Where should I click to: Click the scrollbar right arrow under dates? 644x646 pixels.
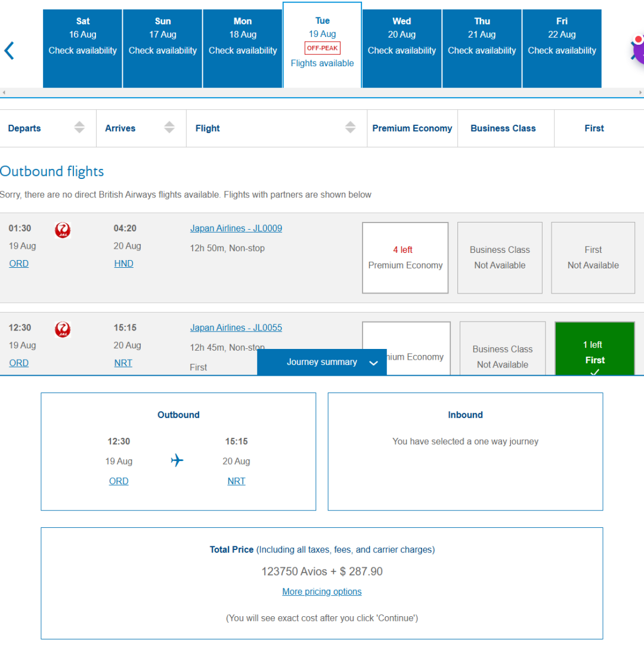pos(640,92)
